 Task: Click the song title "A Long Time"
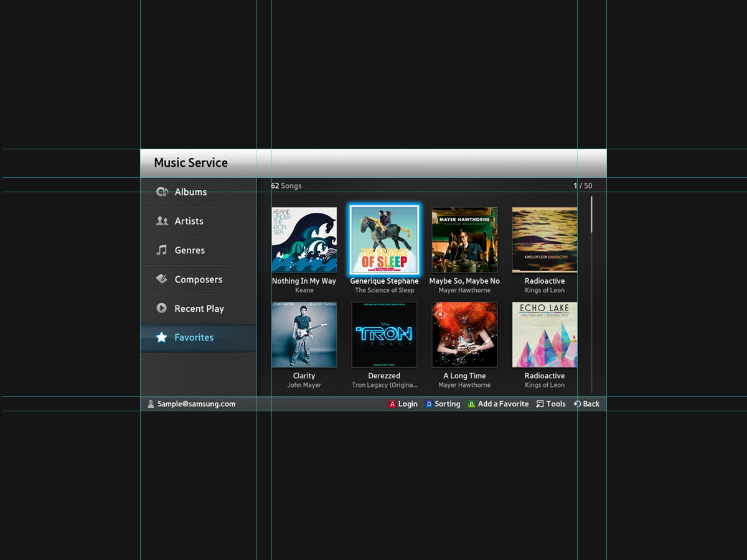click(x=464, y=376)
